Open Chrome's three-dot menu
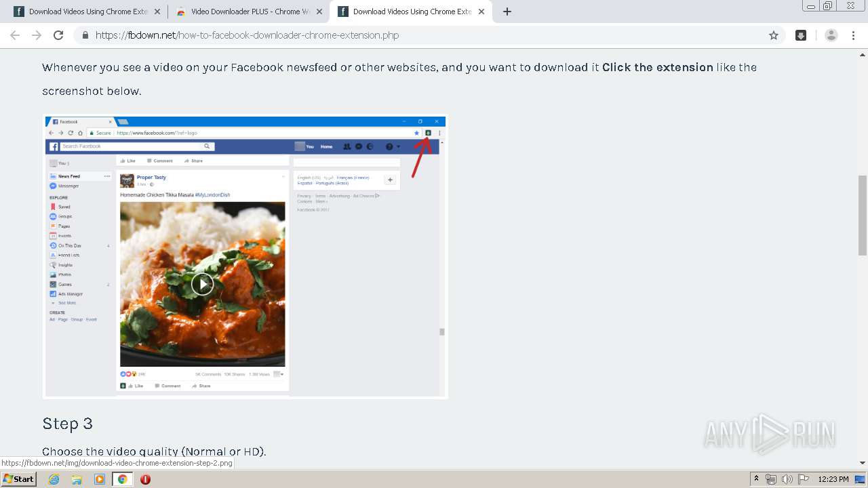Screen dimensions: 868x488 point(854,35)
